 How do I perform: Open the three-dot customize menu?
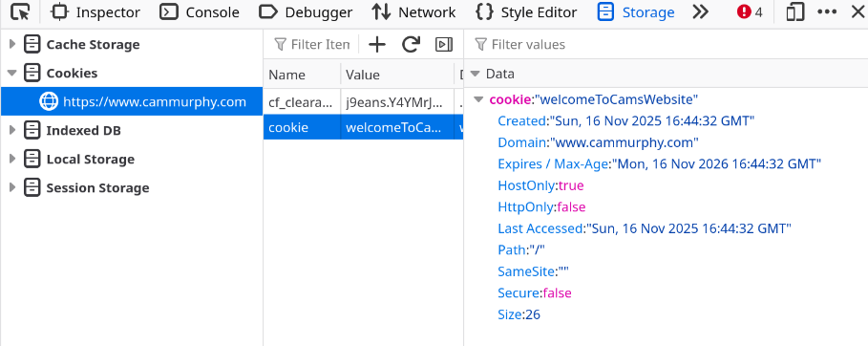click(x=827, y=12)
